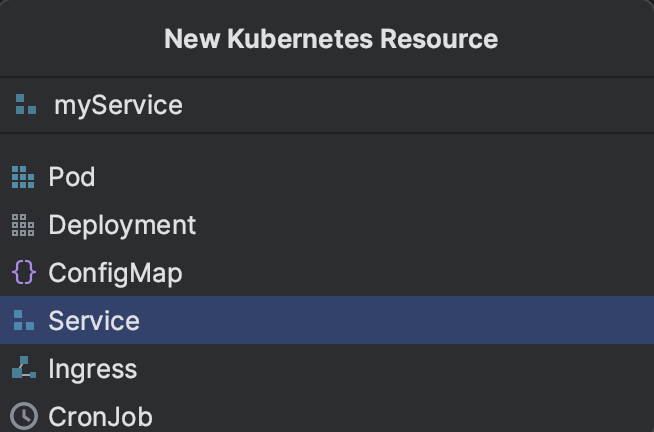Select the CronJob text label
The width and height of the screenshot is (654, 432).
pyautogui.click(x=100, y=416)
